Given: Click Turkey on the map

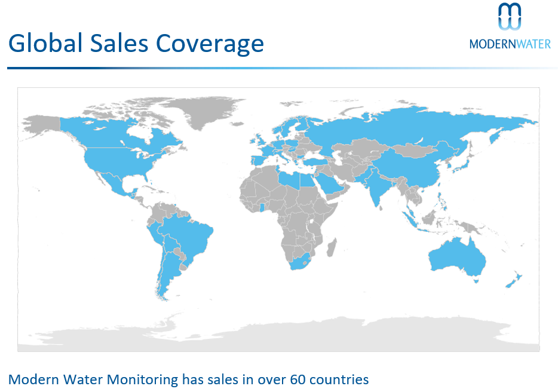Looking at the screenshot, I should coord(317,161).
